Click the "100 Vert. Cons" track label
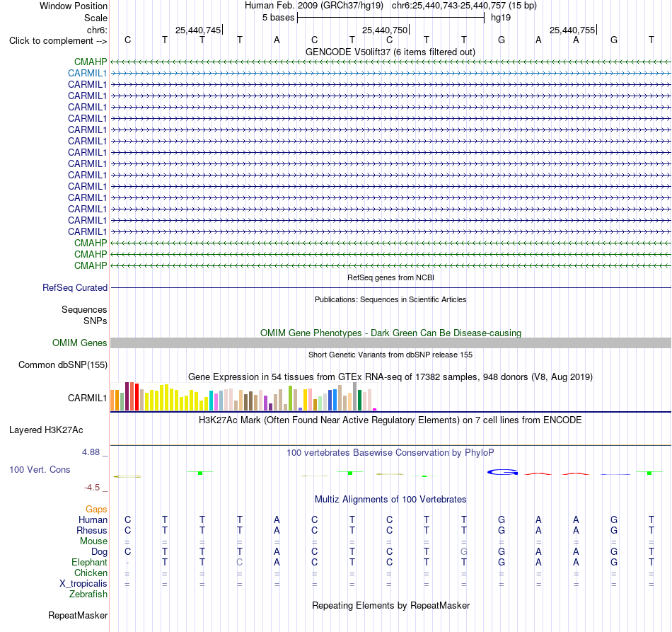 pos(40,469)
